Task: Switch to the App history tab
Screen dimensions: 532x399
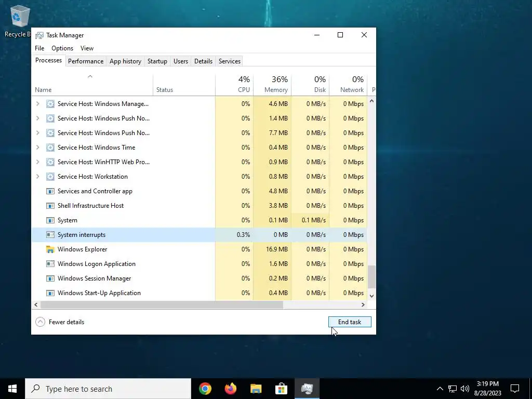Action: 125,61
